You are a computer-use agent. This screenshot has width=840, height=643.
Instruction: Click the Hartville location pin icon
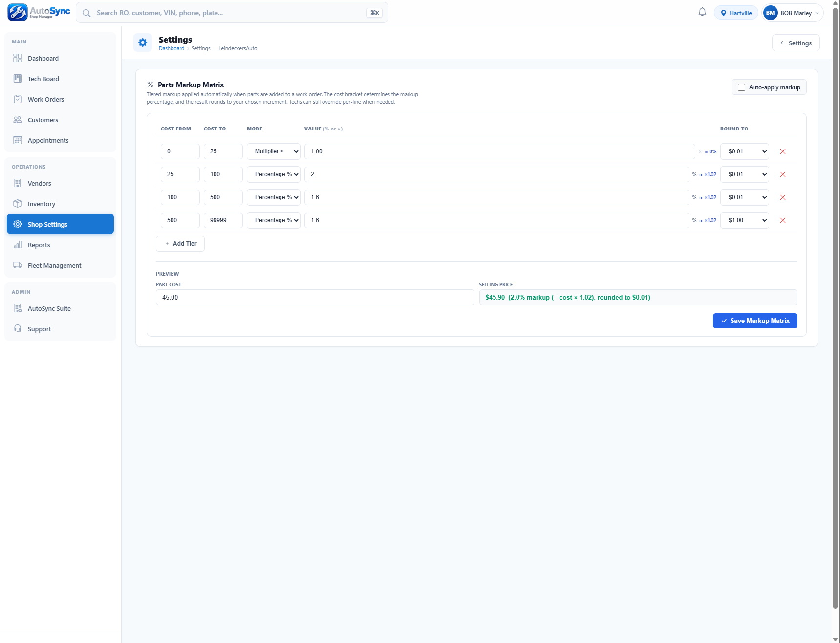724,13
